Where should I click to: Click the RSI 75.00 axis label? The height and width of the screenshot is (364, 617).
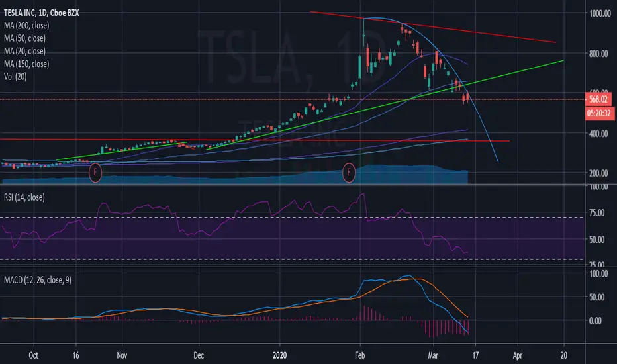[597, 213]
